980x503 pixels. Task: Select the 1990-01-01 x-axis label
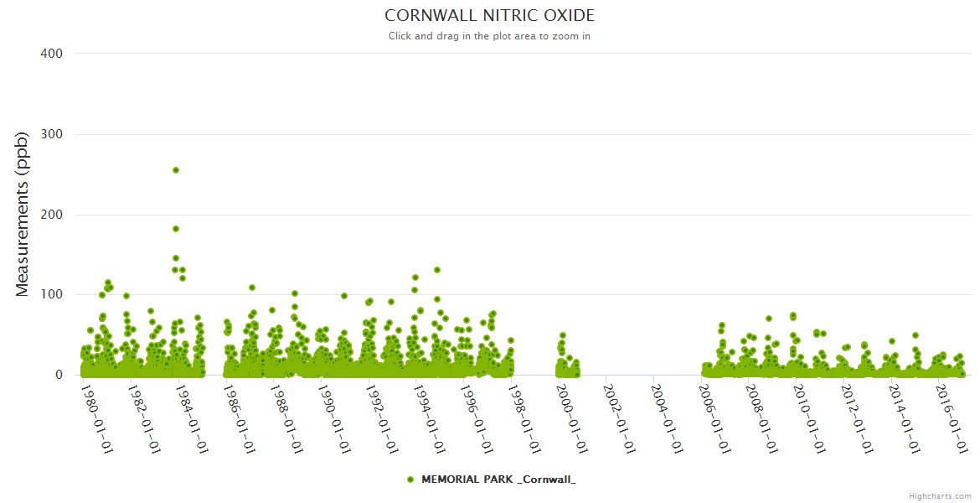(x=333, y=418)
